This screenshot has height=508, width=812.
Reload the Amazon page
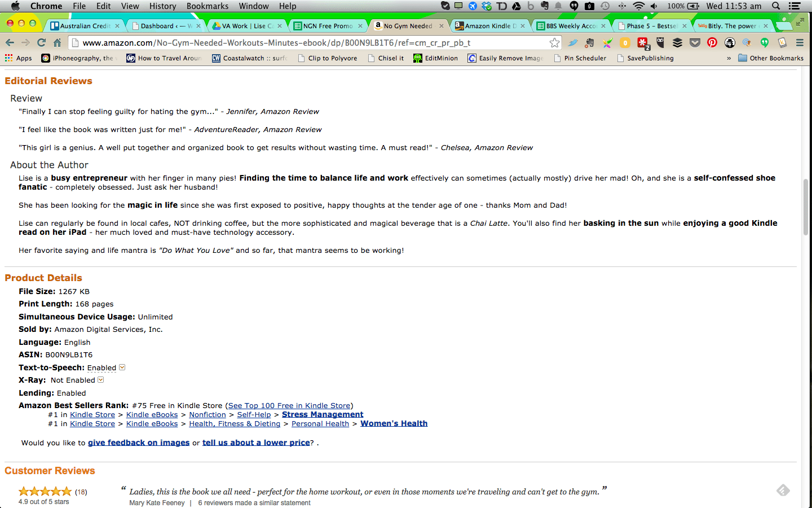click(41, 42)
